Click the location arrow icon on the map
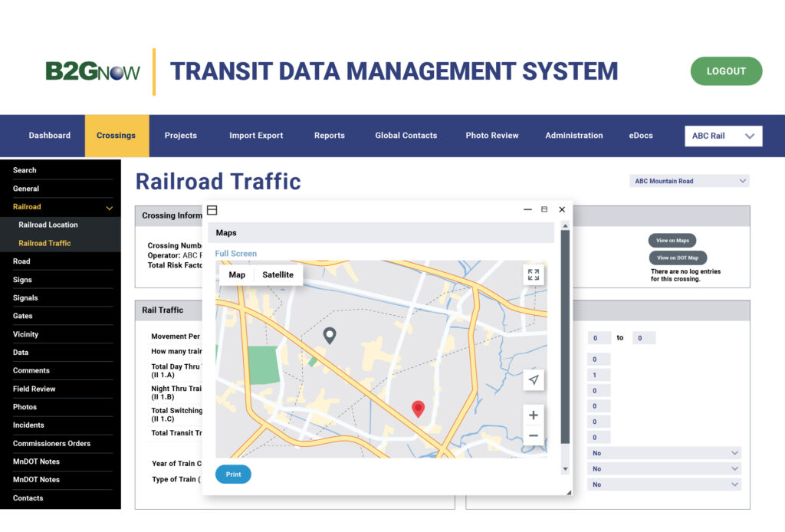The image size is (785, 532). (x=533, y=380)
